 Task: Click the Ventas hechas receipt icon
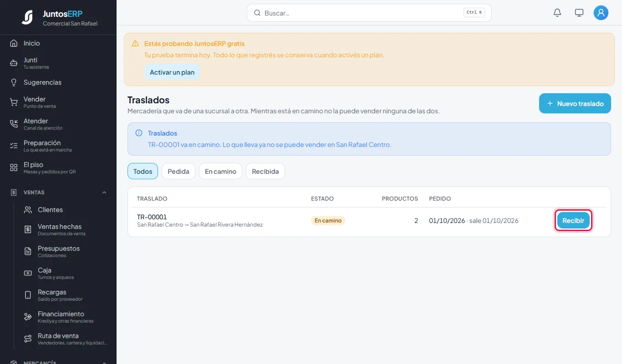pos(28,230)
